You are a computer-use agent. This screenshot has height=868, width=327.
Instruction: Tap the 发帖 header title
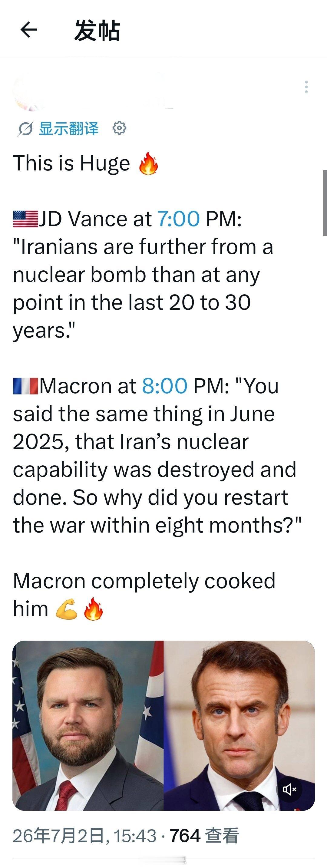pyautogui.click(x=97, y=30)
